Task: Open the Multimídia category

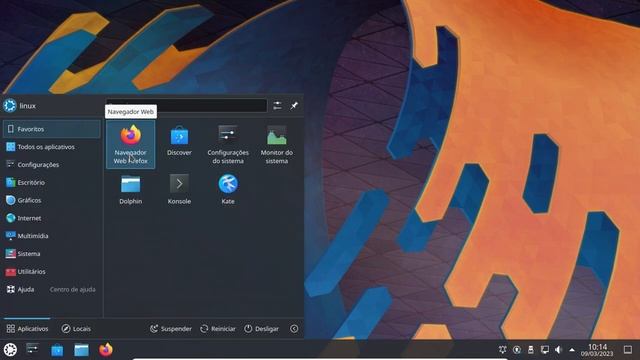Action: pyautogui.click(x=51, y=236)
